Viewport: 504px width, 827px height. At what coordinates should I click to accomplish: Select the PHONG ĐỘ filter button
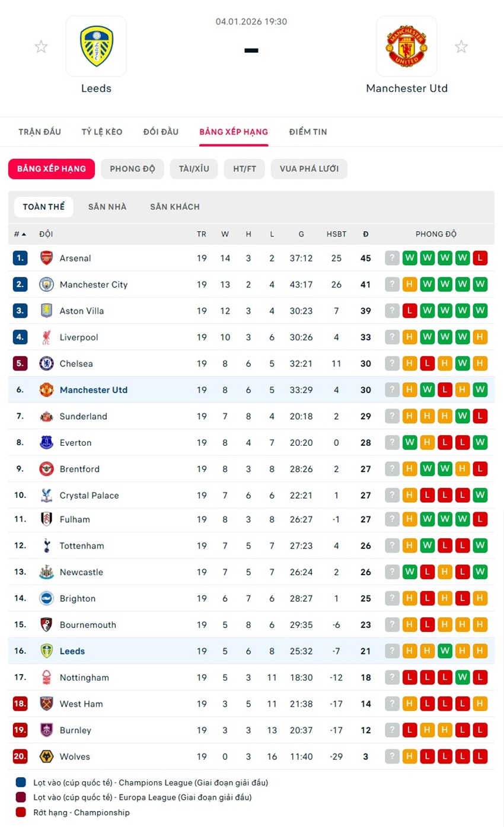coord(132,169)
